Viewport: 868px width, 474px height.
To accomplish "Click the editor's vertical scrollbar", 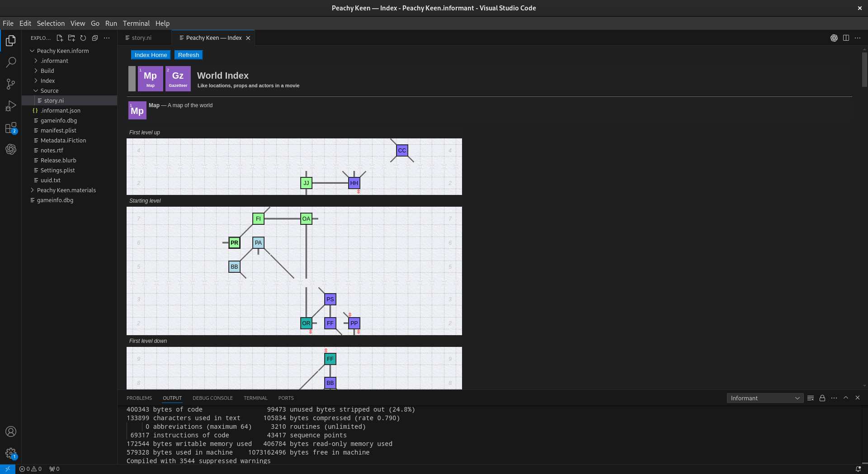I will pyautogui.click(x=864, y=70).
